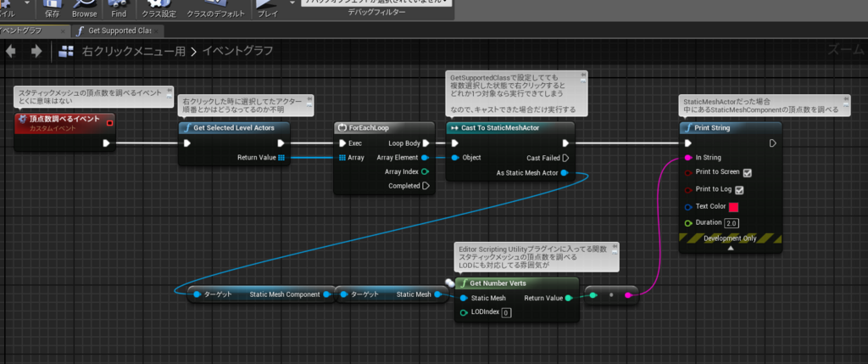Open クラスのデフォルト class defaults
The height and width of the screenshot is (364, 868).
point(216,9)
